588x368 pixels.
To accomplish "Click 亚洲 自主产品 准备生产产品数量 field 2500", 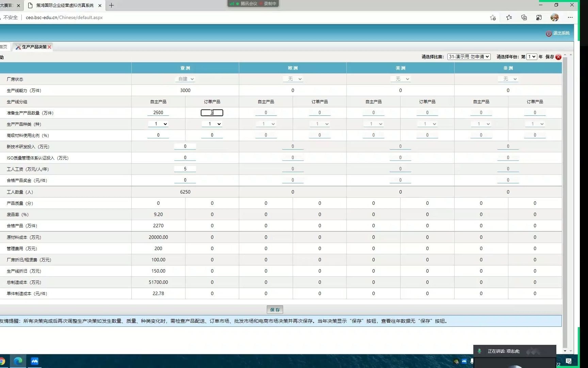I will point(158,113).
